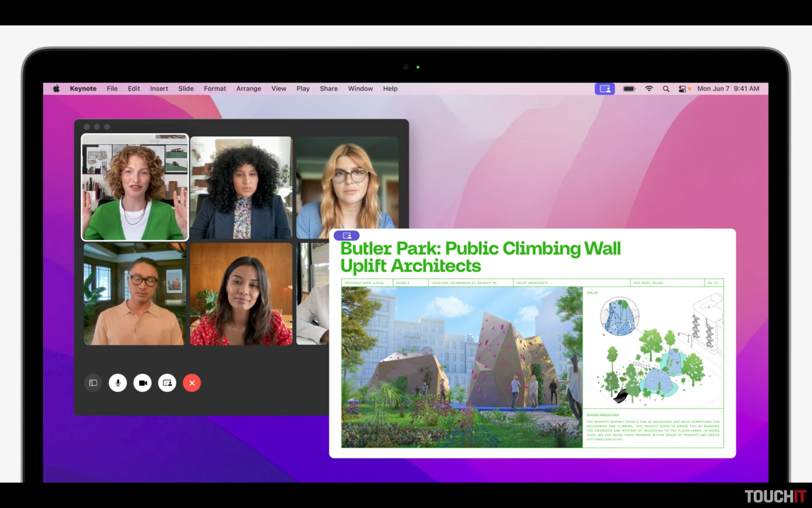Open the Control Center icon
Viewport: 812px width, 508px height.
pyautogui.click(x=682, y=89)
